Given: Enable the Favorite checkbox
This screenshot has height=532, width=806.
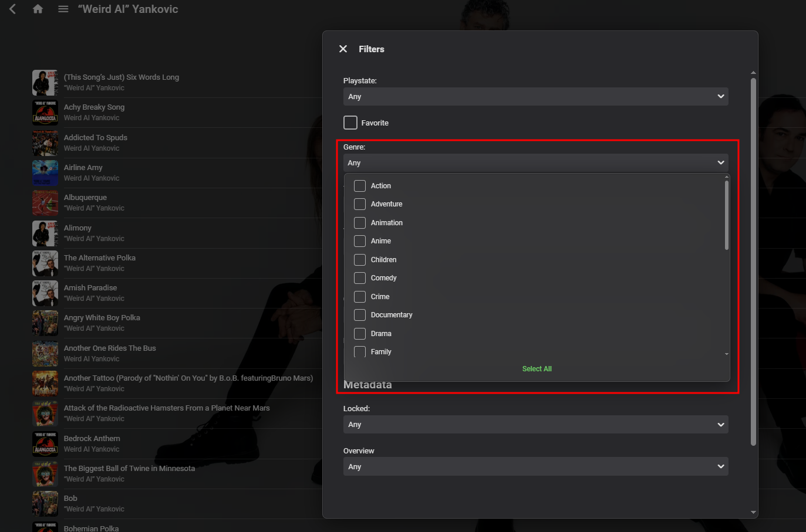Looking at the screenshot, I should [350, 123].
